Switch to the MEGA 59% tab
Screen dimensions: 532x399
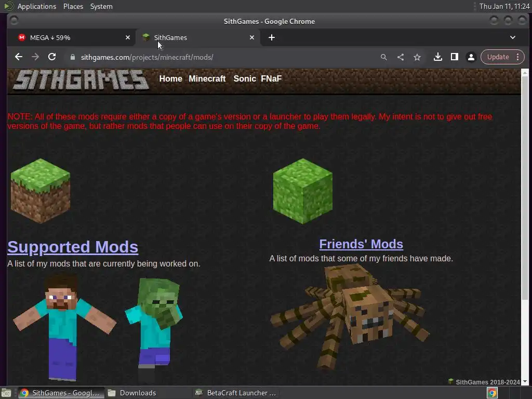[x=71, y=37]
